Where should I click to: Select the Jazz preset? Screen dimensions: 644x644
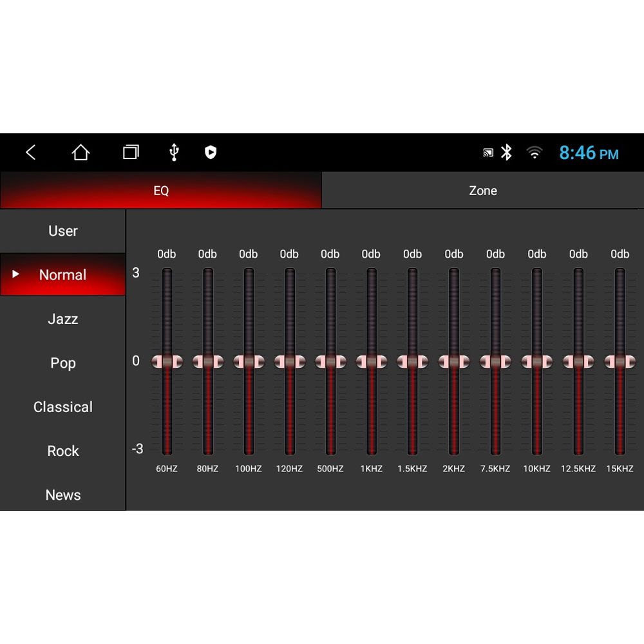coord(63,319)
